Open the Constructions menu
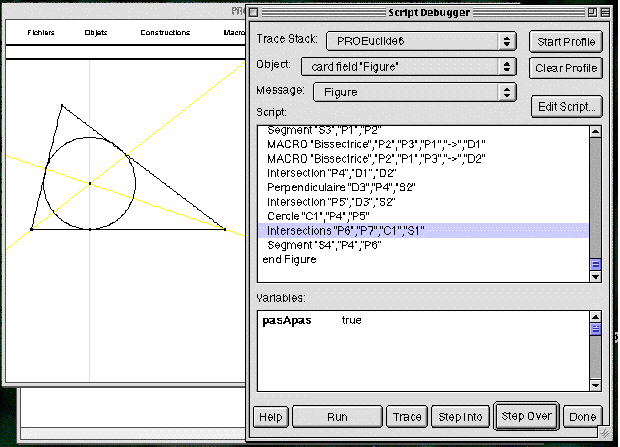The width and height of the screenshot is (620, 447). pos(165,33)
